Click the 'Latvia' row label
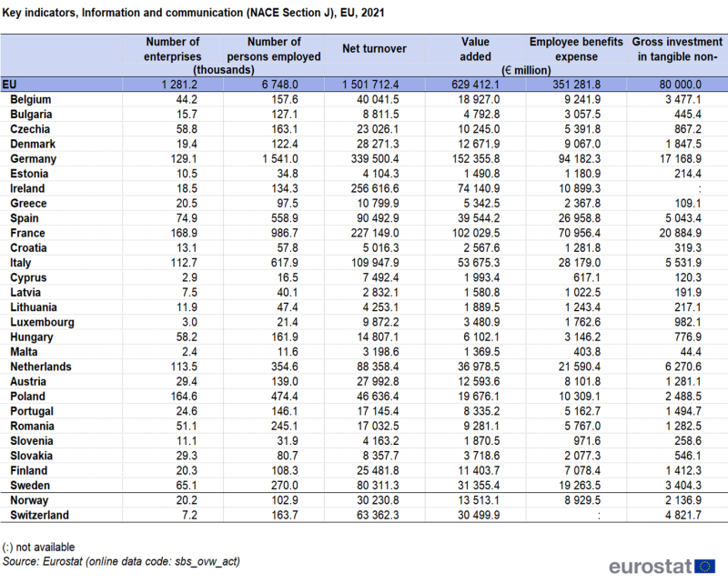This screenshot has width=728, height=583. (x=25, y=293)
